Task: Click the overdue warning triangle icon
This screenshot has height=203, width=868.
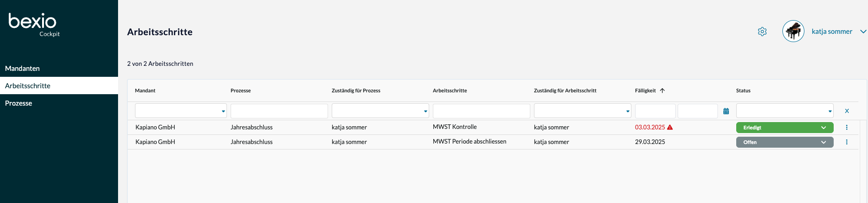Action: 670,128
